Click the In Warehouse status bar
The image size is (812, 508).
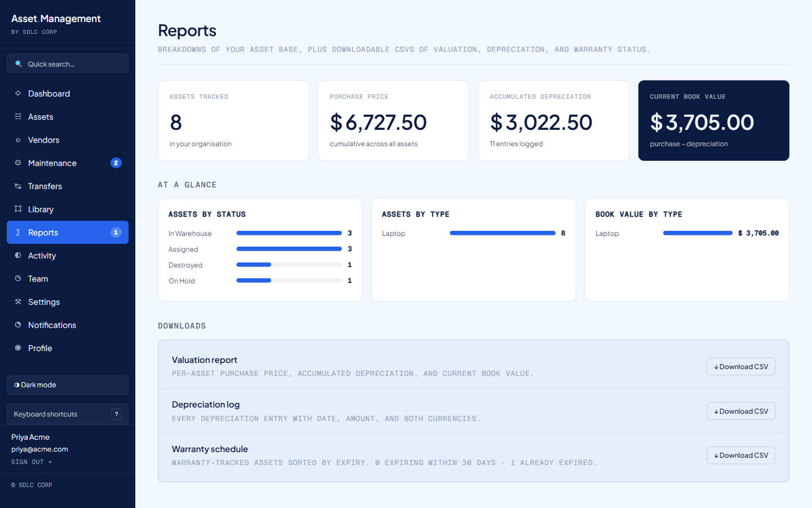pos(289,233)
